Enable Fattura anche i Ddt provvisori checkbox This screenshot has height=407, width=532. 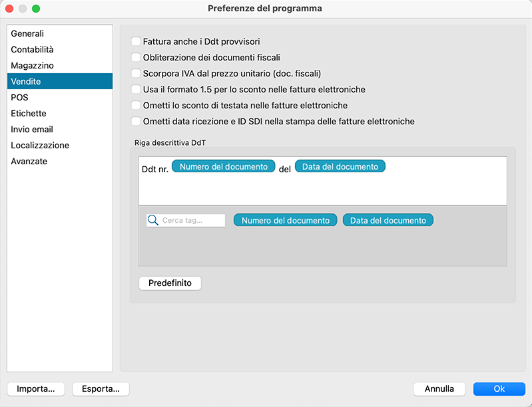point(136,41)
